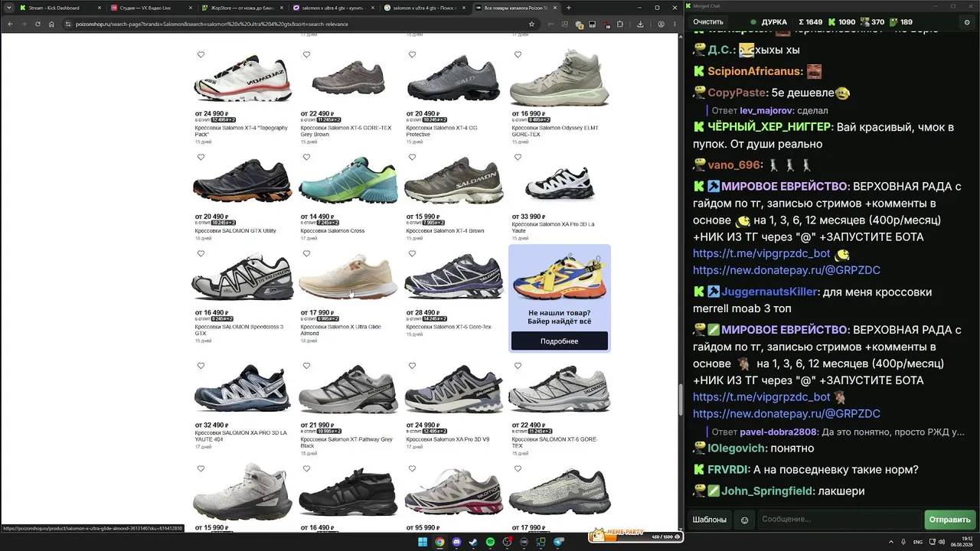The height and width of the screenshot is (551, 980).
Task: Switch to ЖорStore browser tab
Action: (241, 8)
